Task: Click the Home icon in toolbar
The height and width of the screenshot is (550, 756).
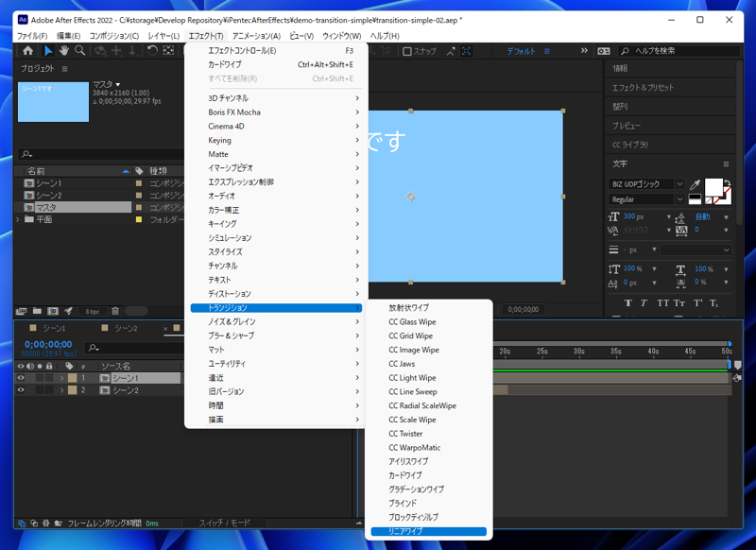Action: [x=27, y=51]
